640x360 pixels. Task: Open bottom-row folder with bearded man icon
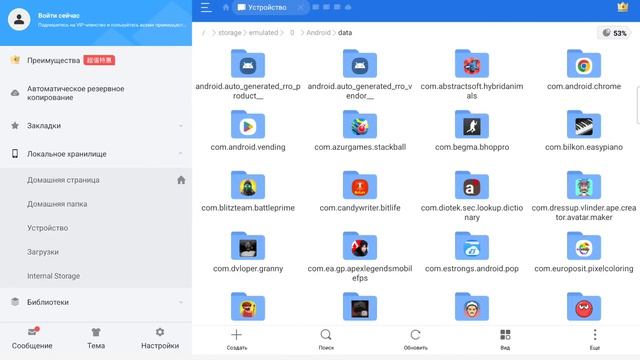point(472,307)
